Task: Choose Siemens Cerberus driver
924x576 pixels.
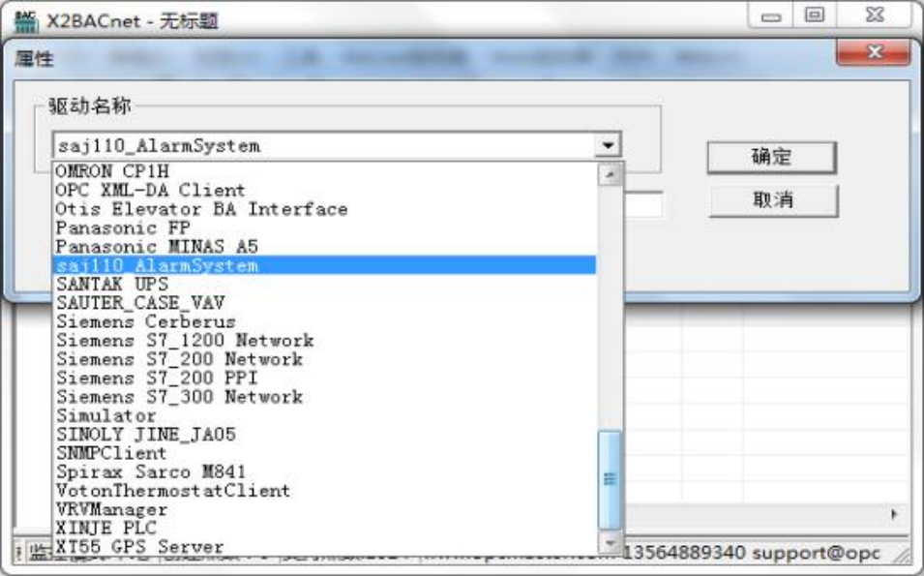Action: tap(325, 322)
